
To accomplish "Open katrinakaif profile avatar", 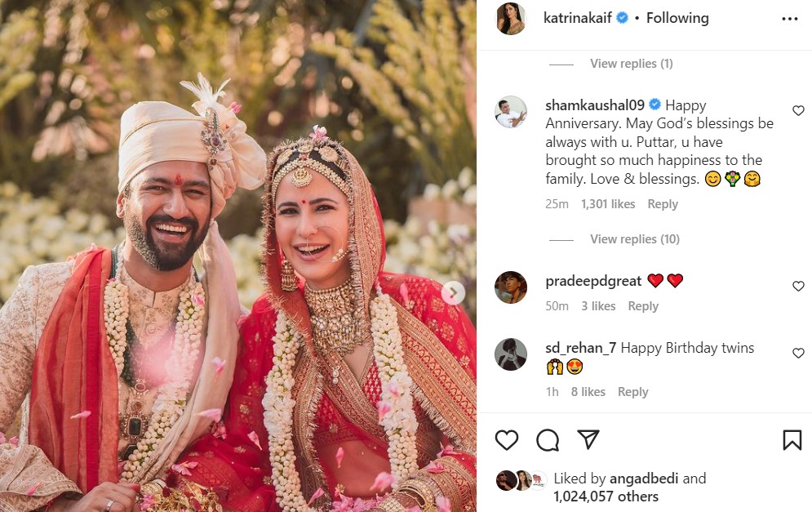I will 511,19.
